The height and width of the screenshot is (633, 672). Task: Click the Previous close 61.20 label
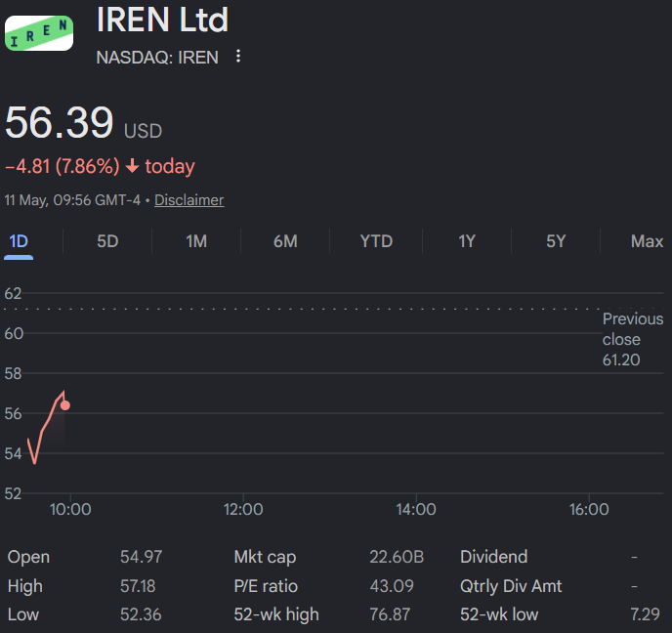[633, 339]
